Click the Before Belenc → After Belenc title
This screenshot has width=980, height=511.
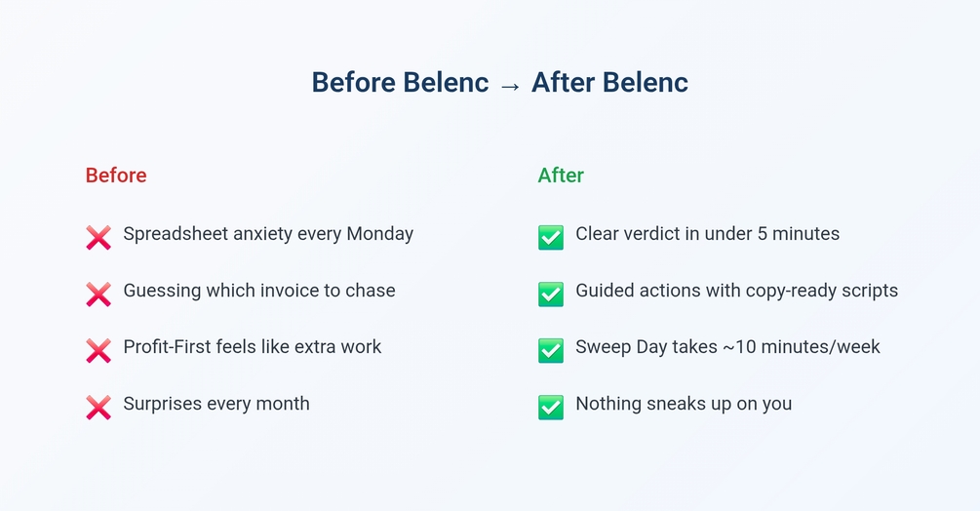click(x=499, y=83)
